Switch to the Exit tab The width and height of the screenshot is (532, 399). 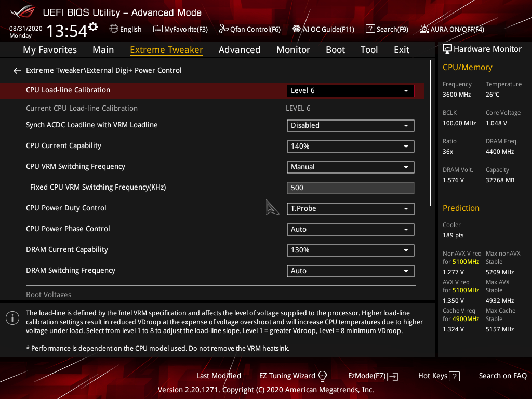point(402,50)
